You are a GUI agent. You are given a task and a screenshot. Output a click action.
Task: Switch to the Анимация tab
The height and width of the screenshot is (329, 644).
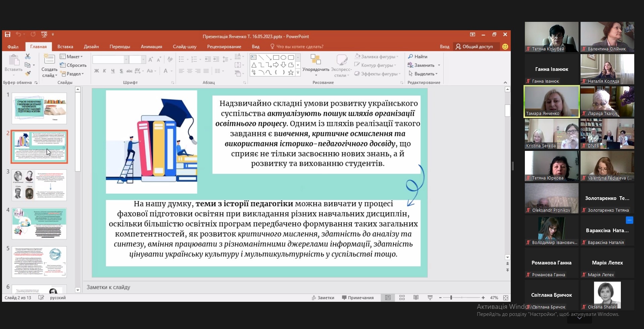tap(151, 47)
